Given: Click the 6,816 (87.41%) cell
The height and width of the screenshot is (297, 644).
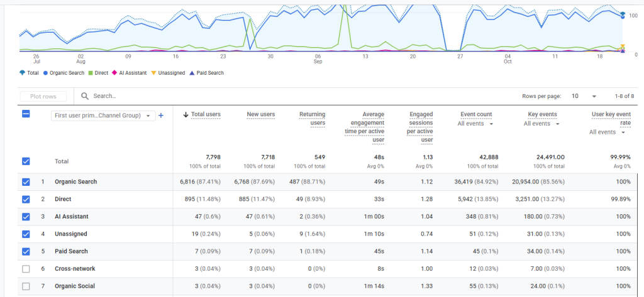Looking at the screenshot, I should point(200,181).
